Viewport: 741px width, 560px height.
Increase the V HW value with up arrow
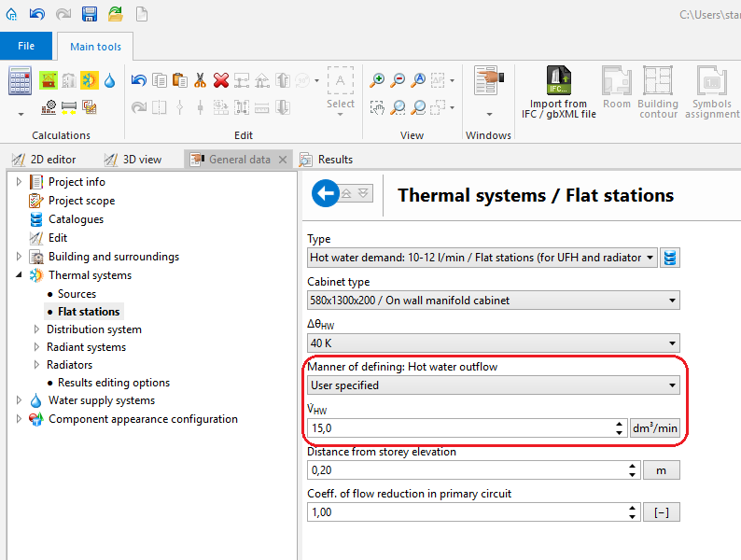point(620,424)
